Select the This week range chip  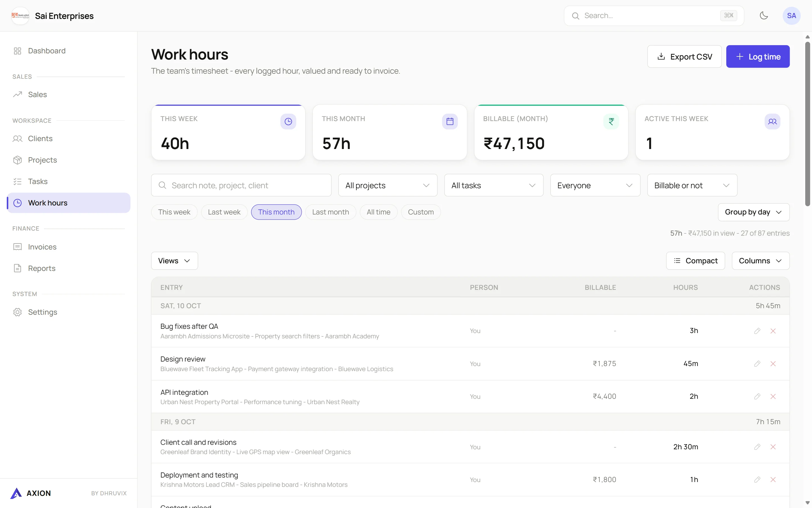(174, 212)
